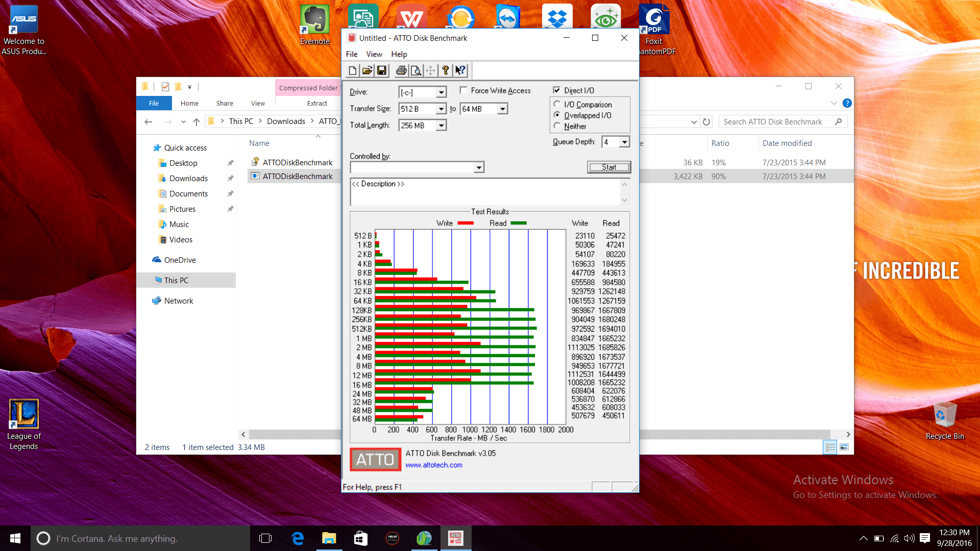Image resolution: width=980 pixels, height=551 pixels.
Task: Click the yellow question mark About icon
Action: [x=446, y=70]
